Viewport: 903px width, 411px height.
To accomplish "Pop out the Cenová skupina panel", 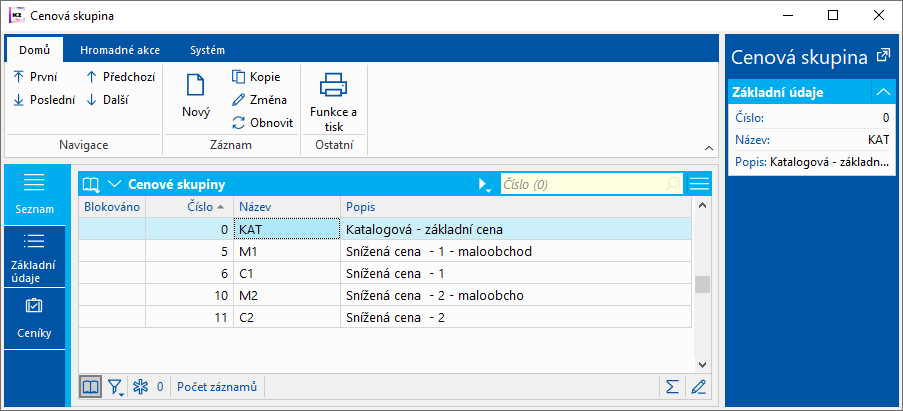I will pyautogui.click(x=882, y=57).
